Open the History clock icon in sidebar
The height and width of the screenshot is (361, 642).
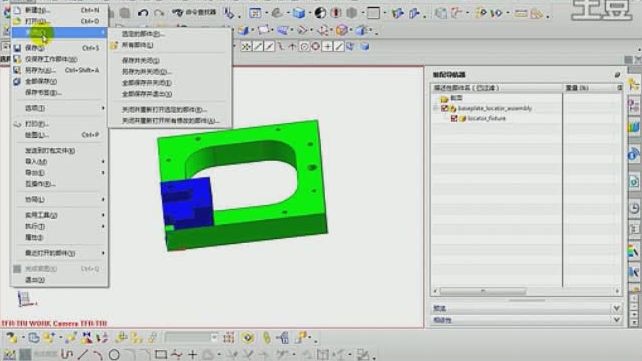634,209
